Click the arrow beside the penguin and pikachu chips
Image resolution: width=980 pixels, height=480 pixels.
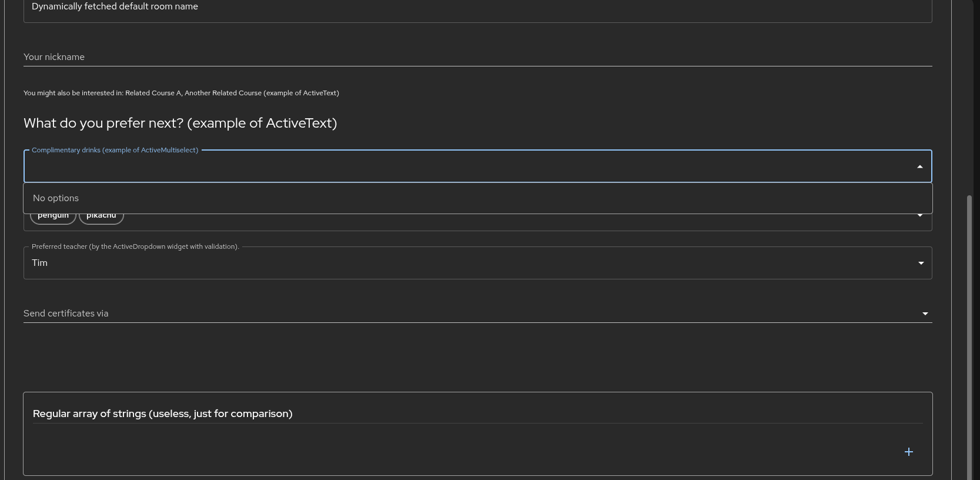[920, 216]
